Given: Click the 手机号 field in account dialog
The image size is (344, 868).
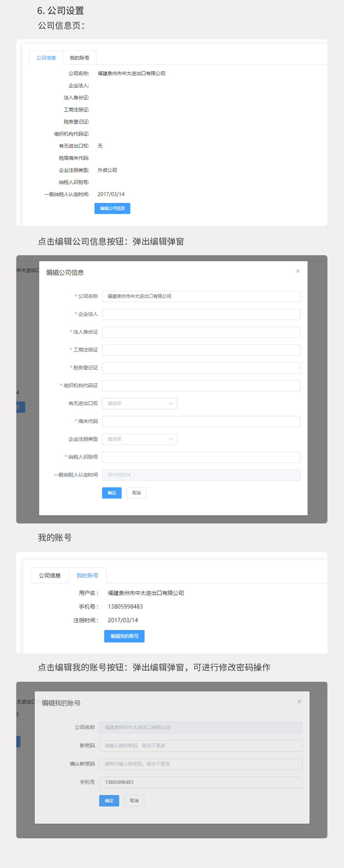Looking at the screenshot, I should tap(200, 782).
